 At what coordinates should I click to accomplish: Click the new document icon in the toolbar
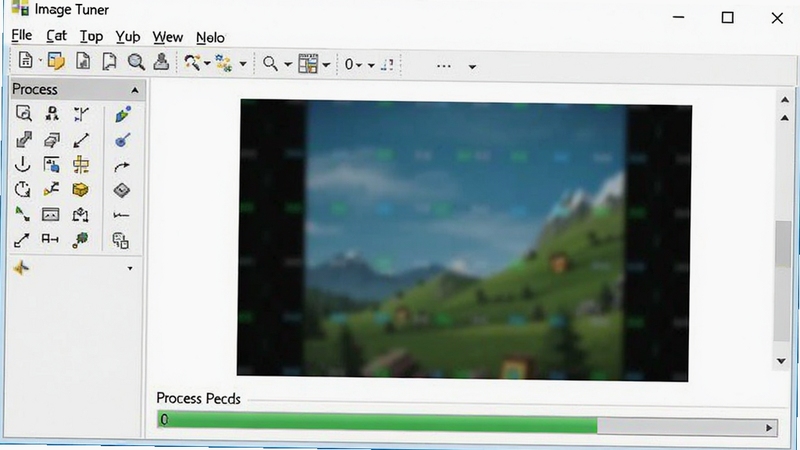point(25,60)
